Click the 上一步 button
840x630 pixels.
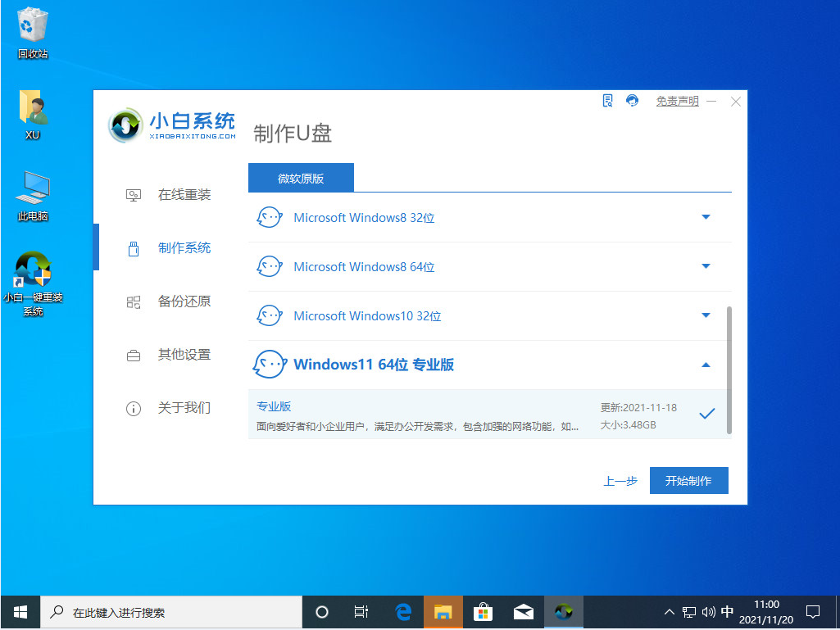pos(620,481)
